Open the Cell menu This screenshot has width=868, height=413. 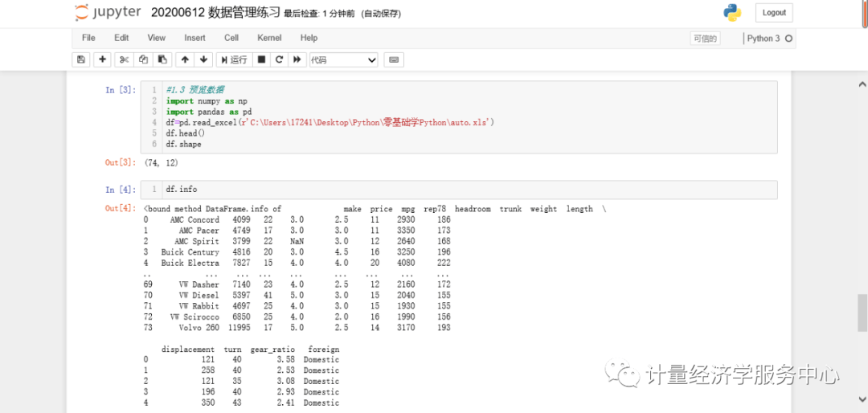231,38
